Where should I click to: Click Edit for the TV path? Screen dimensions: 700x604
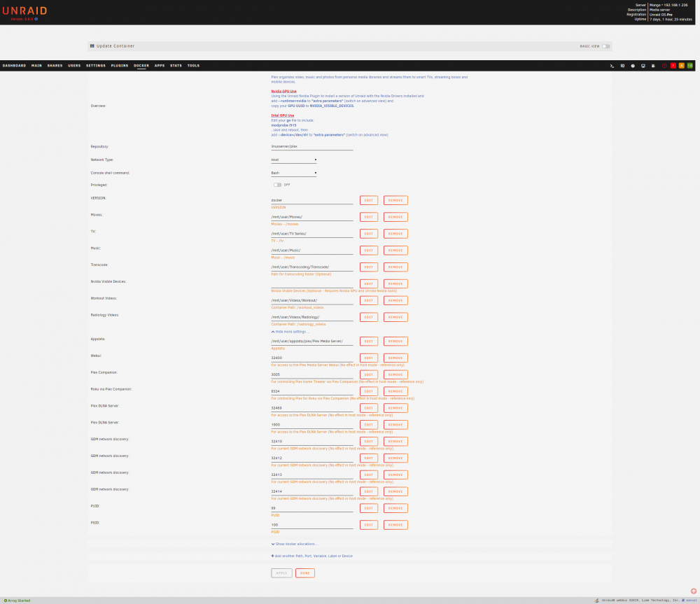(x=369, y=234)
